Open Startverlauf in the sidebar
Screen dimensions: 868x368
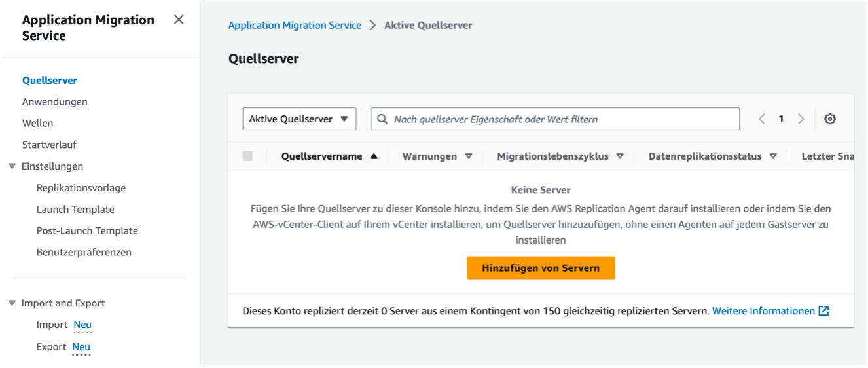[50, 145]
